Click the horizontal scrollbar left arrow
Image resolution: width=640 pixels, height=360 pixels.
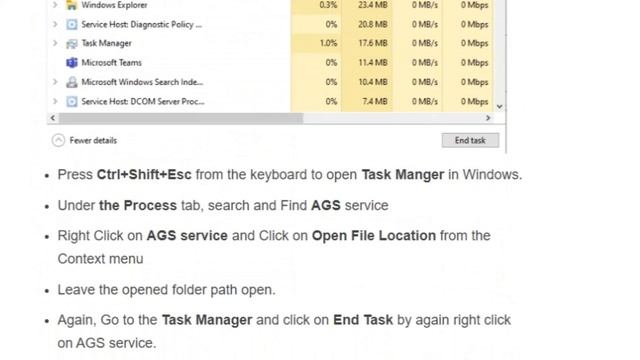(53, 118)
